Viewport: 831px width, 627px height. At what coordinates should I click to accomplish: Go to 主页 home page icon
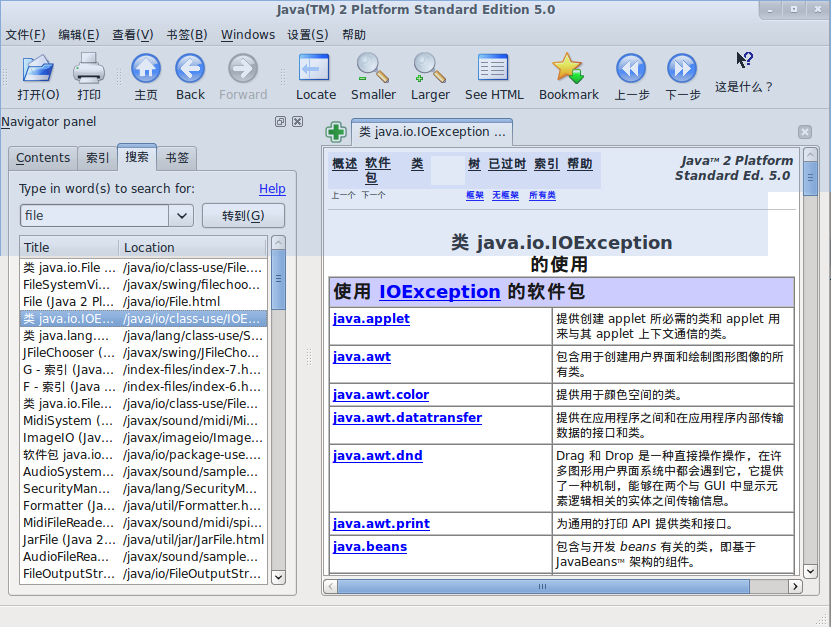coord(146,69)
